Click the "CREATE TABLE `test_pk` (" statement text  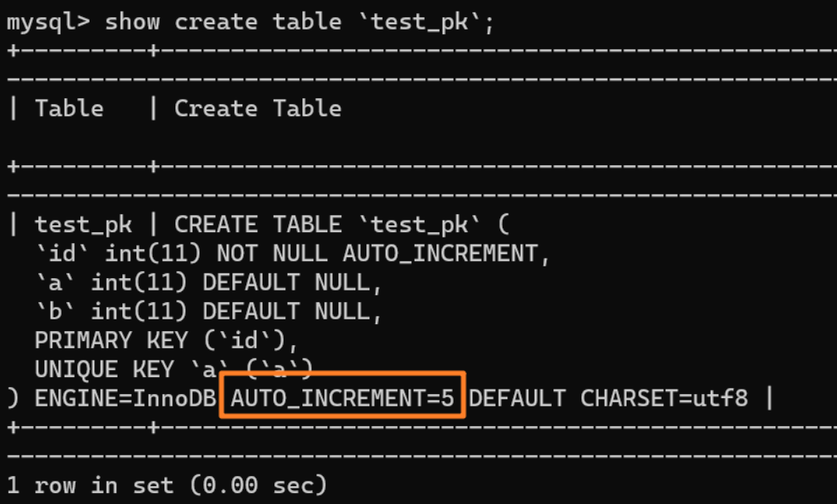coord(341,225)
